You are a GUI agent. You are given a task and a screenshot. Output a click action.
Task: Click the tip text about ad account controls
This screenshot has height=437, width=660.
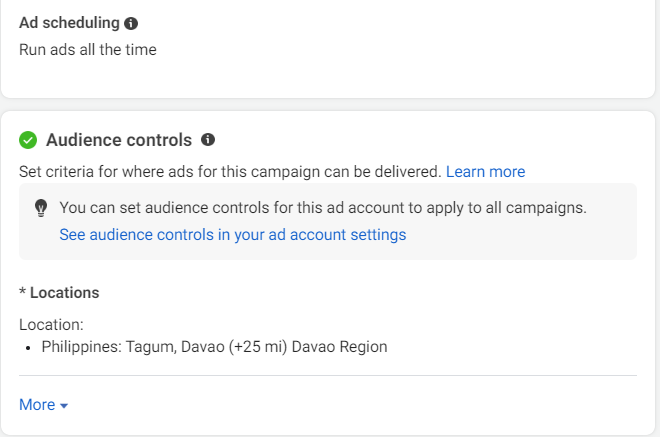pyautogui.click(x=322, y=208)
